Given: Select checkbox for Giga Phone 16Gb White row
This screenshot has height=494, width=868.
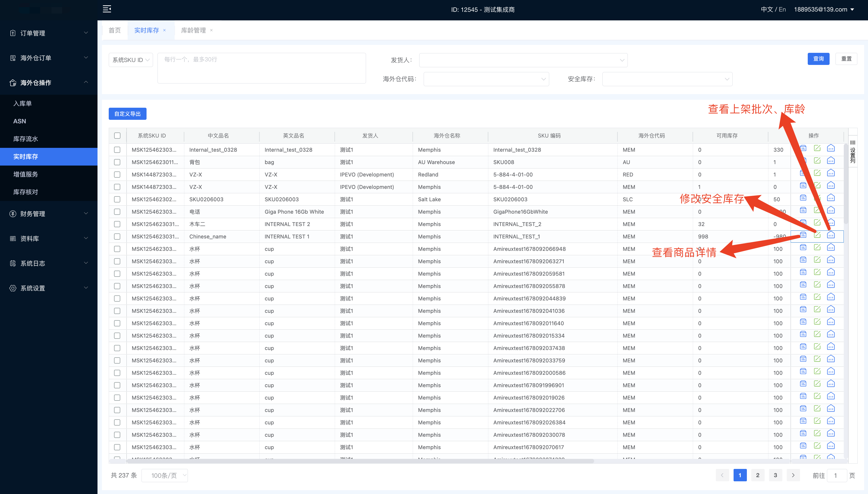Looking at the screenshot, I should (117, 212).
